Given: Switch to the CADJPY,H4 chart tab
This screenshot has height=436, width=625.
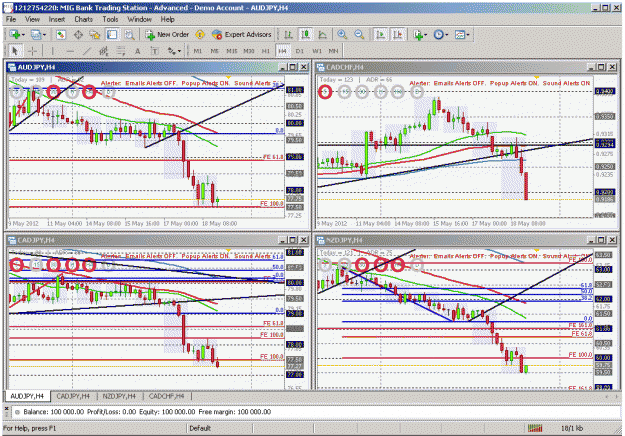Looking at the screenshot, I should 73,396.
